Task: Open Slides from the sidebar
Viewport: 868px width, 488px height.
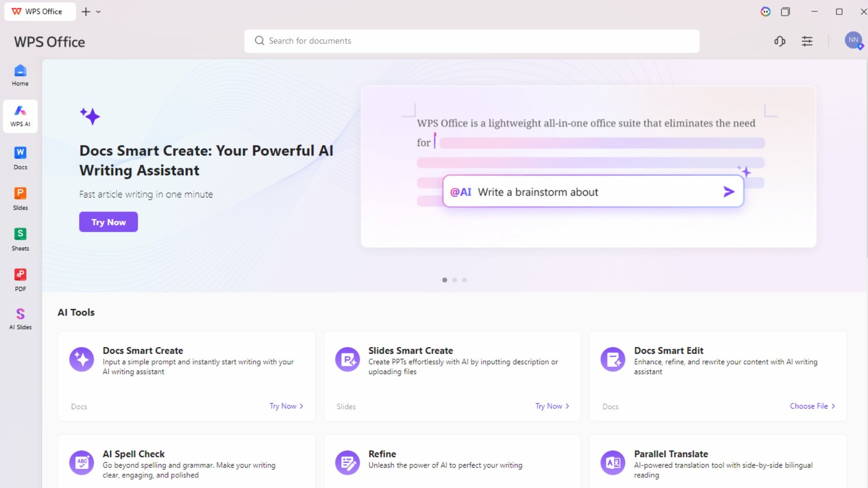Action: [x=20, y=199]
